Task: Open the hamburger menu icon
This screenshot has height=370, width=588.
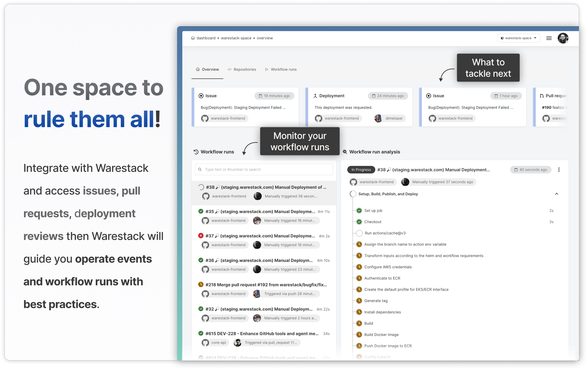Action: (x=549, y=38)
